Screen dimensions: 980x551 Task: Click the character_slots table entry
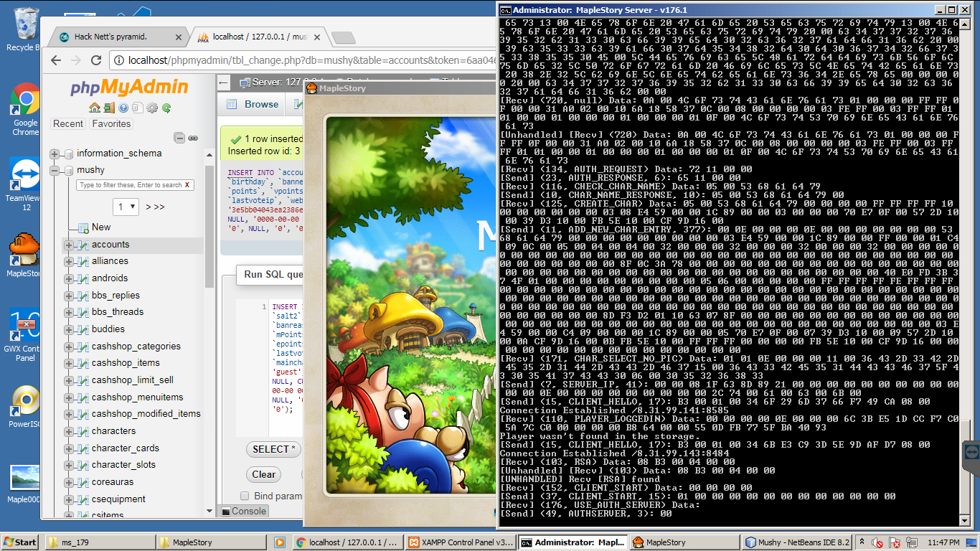pyautogui.click(x=123, y=465)
